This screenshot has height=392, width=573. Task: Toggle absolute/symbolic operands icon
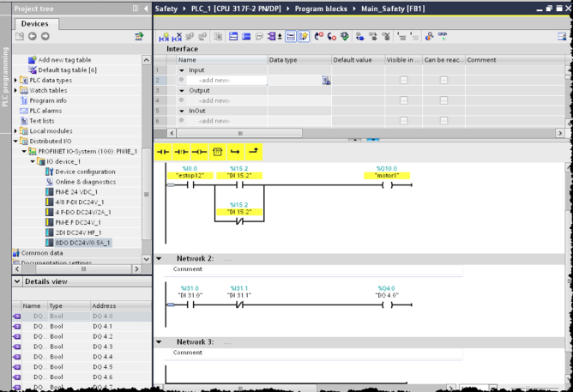[274, 36]
